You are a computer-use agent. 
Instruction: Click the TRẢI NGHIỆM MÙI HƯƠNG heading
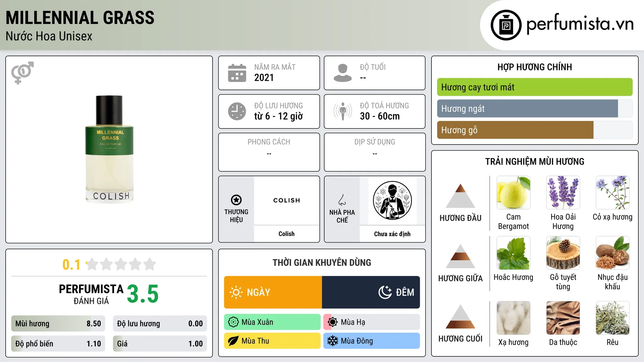click(x=535, y=162)
